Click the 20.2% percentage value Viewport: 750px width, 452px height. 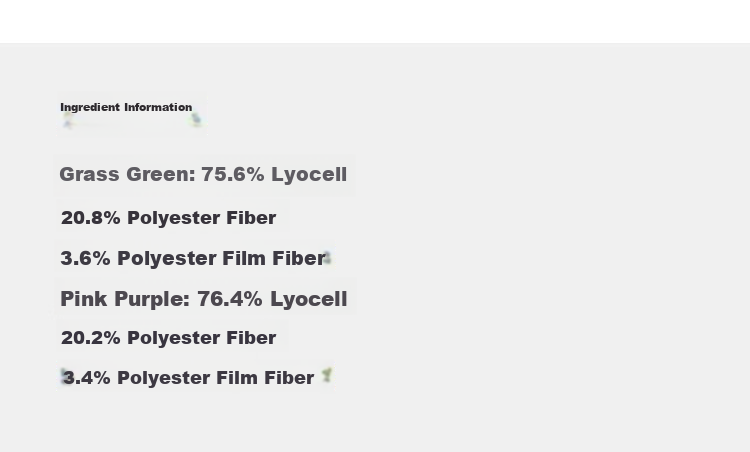pos(90,338)
